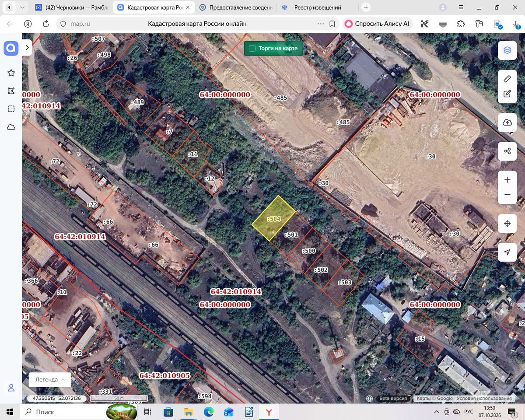This screenshot has width=525, height=420.
Task: Choose the dashed rectangle selection tool
Action: point(11,109)
